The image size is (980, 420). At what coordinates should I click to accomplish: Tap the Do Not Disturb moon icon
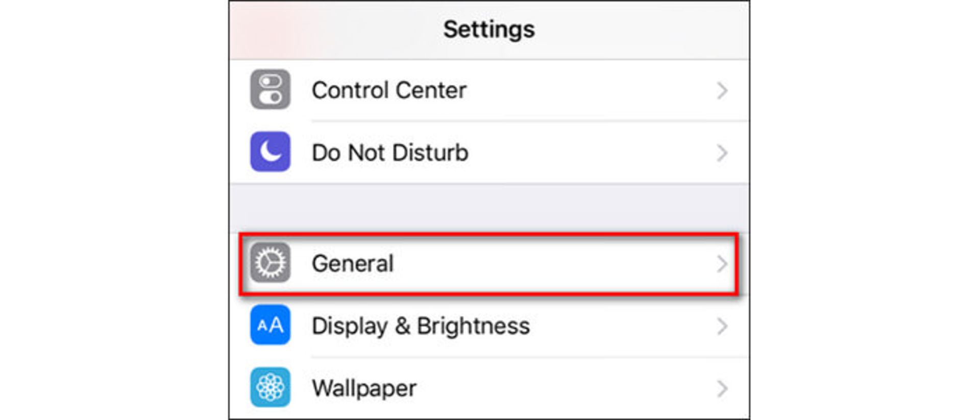[270, 152]
